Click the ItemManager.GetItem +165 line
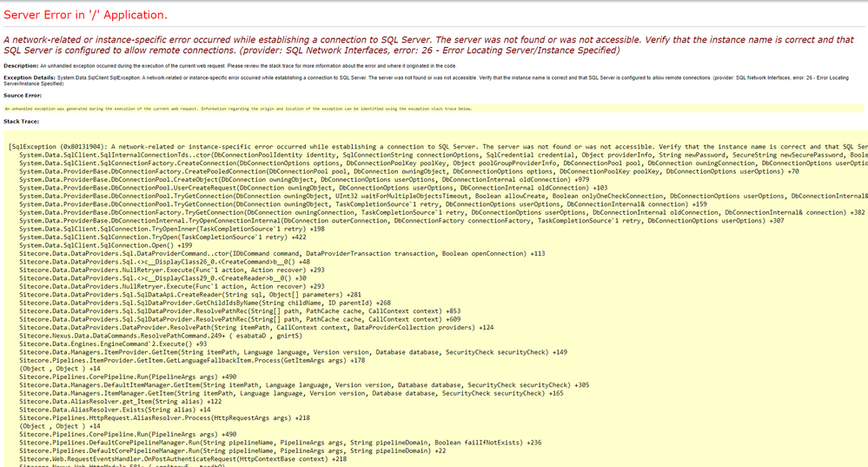Screen dimensions: 868x467 pyautogui.click(x=291, y=393)
